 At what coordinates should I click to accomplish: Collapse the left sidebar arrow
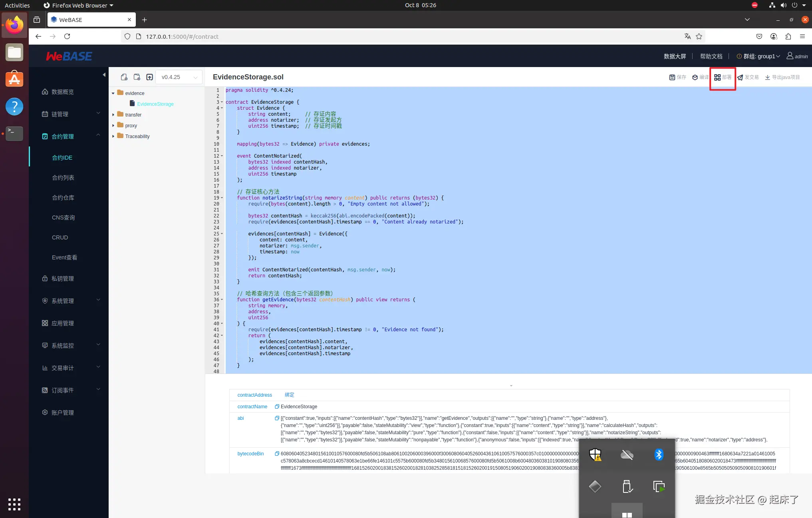coord(104,75)
